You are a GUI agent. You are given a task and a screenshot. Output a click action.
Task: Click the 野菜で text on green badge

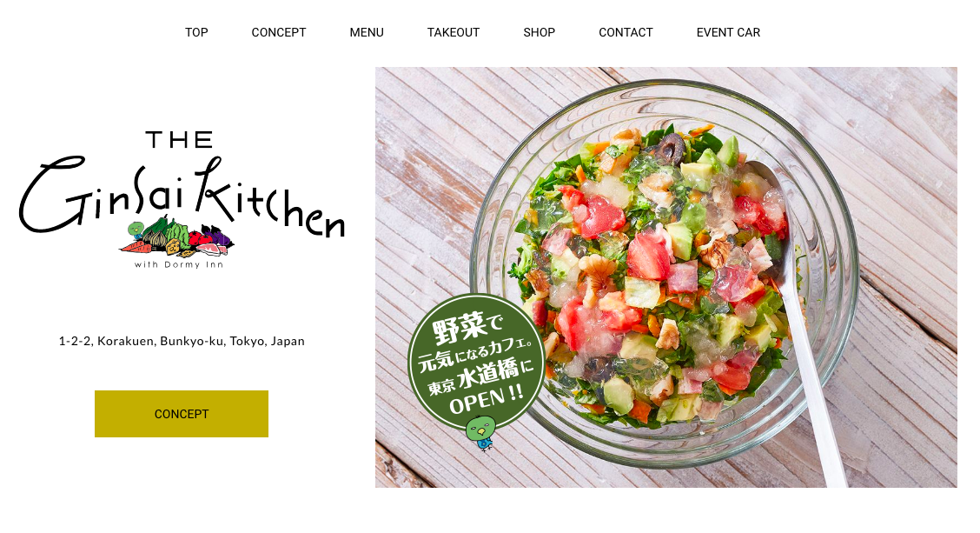pos(467,328)
